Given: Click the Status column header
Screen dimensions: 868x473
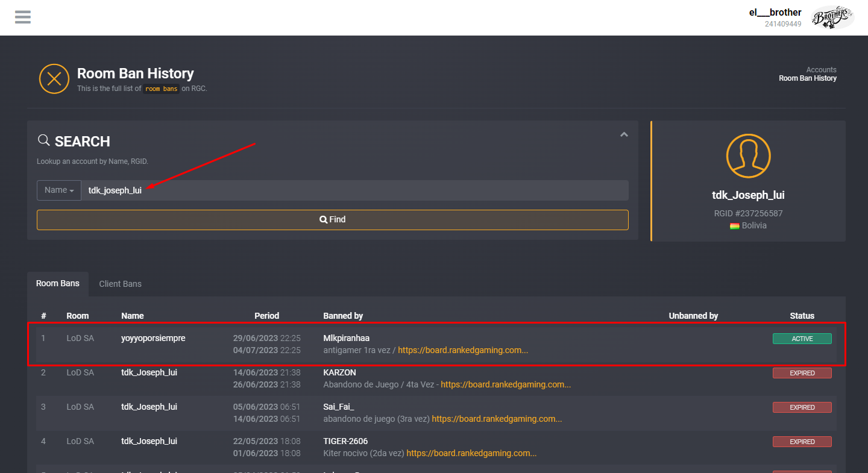Looking at the screenshot, I should point(802,316).
